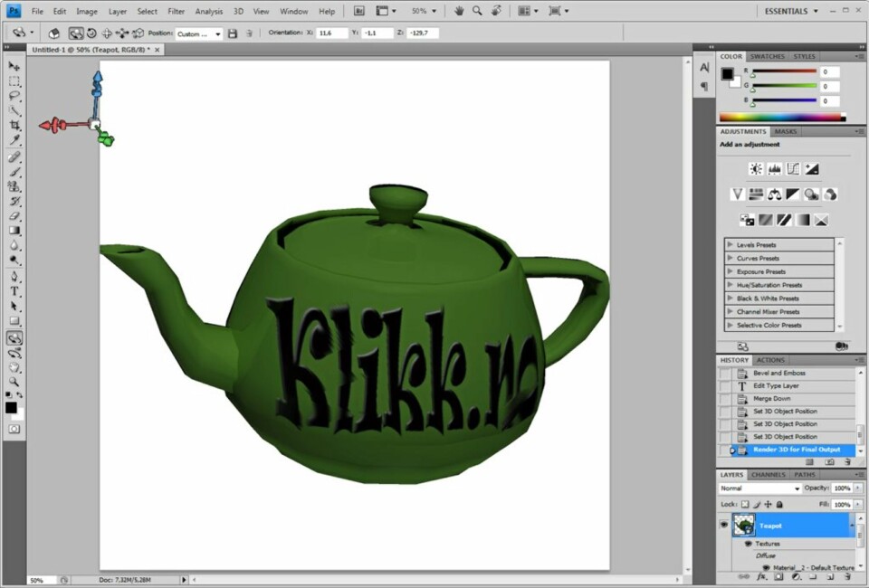Screen dimensions: 869x588
Task: Select the Hand tool in toolbox
Action: pos(14,367)
